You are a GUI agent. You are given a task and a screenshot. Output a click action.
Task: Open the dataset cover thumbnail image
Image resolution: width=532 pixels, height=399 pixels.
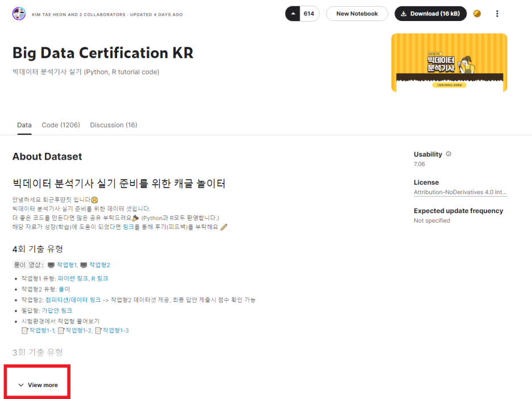[449, 63]
